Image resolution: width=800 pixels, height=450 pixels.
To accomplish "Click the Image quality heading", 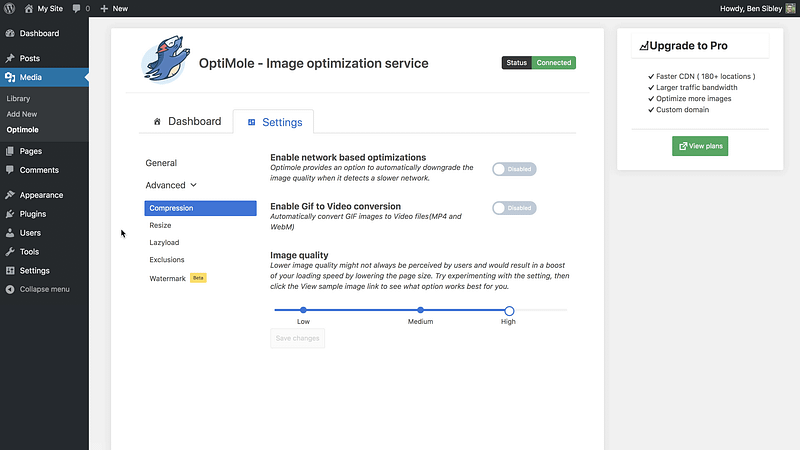I will (x=299, y=255).
